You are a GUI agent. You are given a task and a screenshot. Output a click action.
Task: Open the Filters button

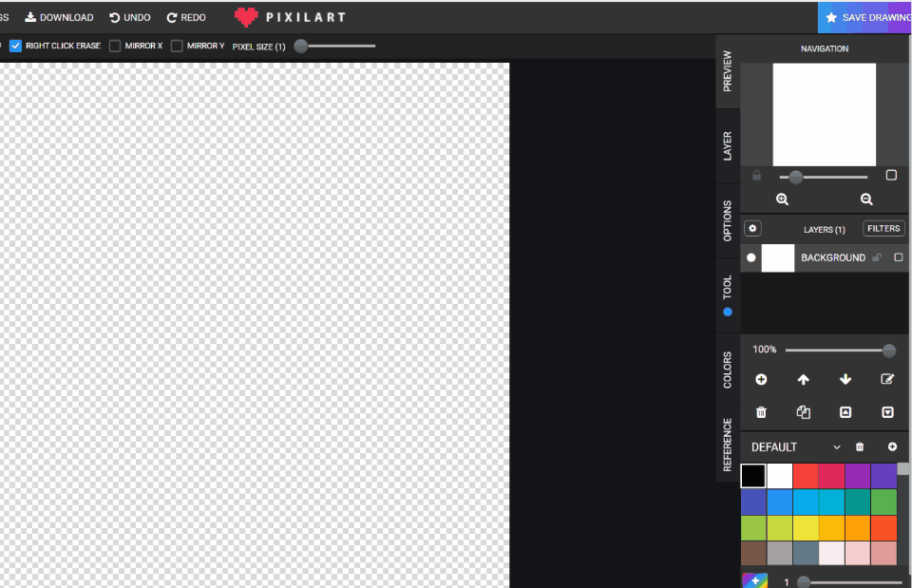pos(883,229)
